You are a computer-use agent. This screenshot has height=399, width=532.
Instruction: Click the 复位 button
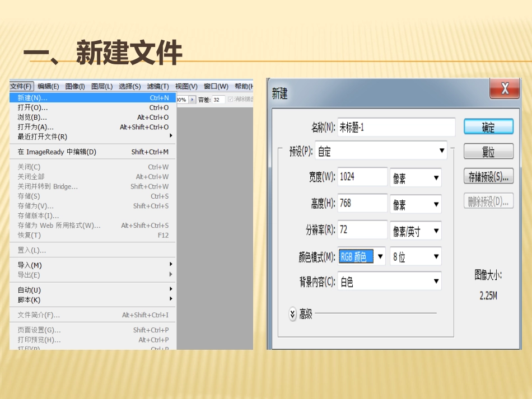coord(488,152)
